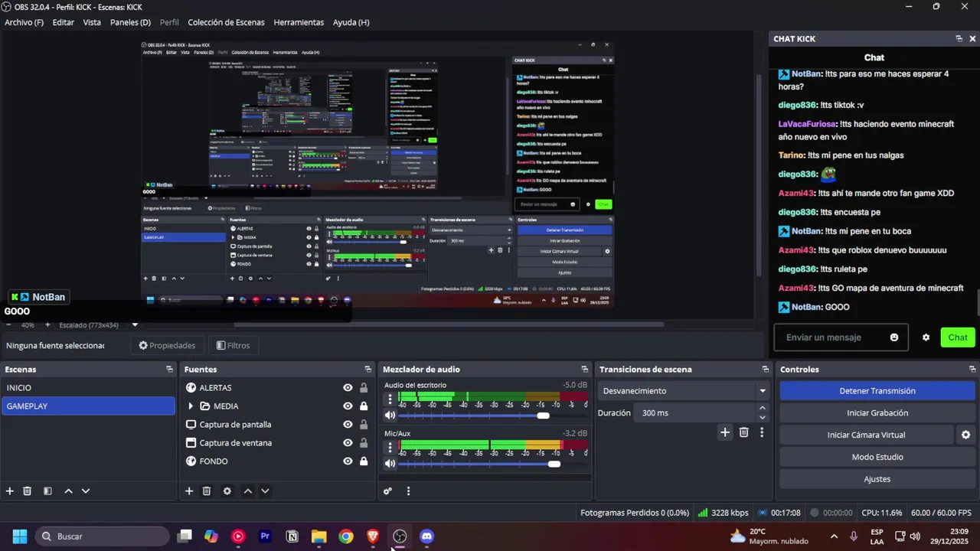Remove scene transition trash icon
This screenshot has width=980, height=551.
pos(743,432)
